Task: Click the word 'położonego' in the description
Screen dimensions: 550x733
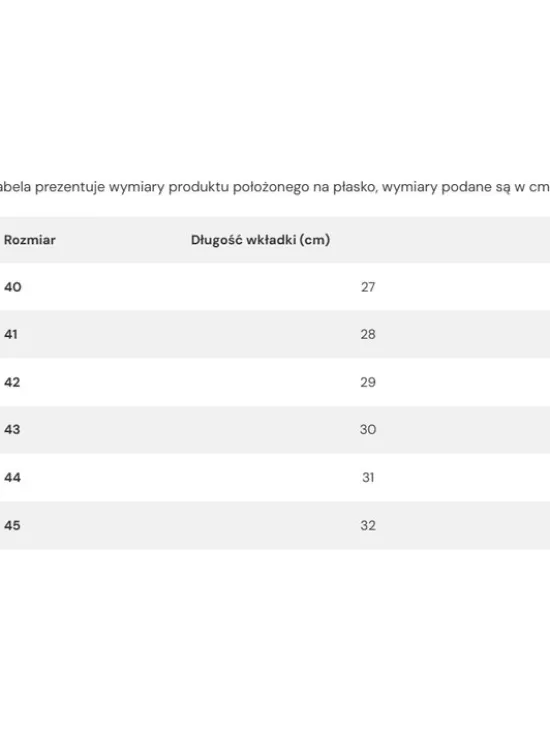Action: click(x=271, y=187)
